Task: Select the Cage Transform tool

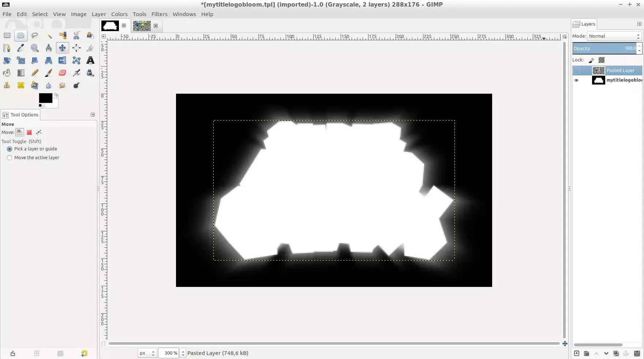Action: tap(76, 60)
